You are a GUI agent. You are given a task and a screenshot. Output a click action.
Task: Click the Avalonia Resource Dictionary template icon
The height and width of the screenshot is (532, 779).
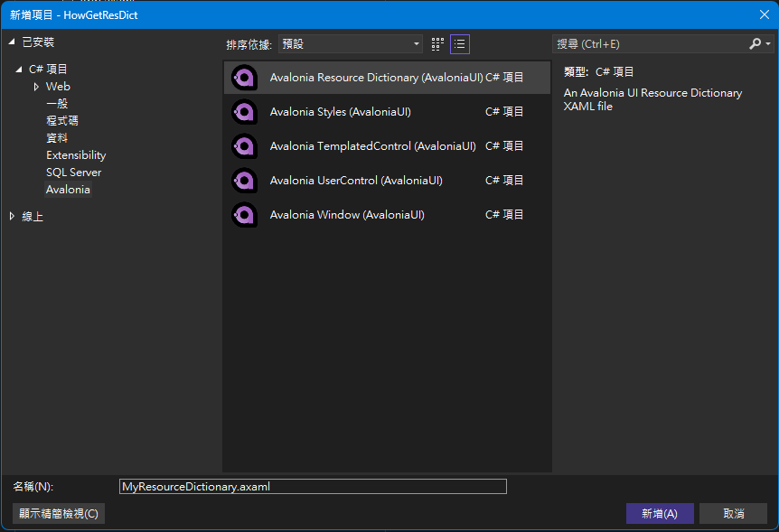click(244, 78)
